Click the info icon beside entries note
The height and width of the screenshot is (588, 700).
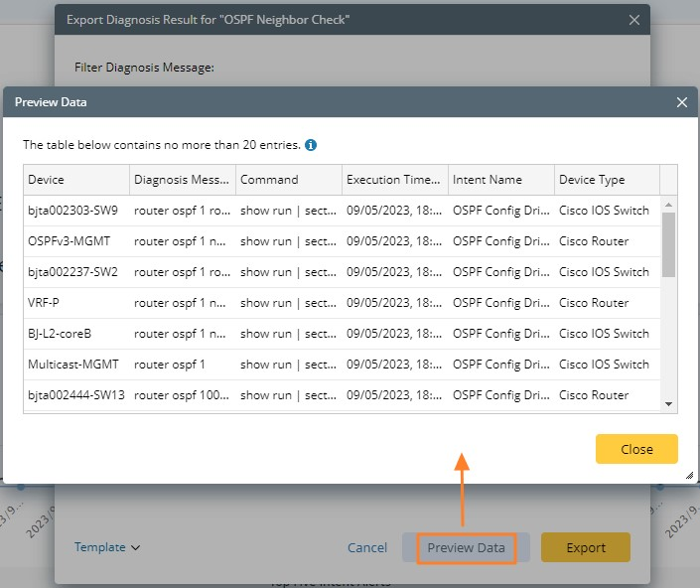311,145
